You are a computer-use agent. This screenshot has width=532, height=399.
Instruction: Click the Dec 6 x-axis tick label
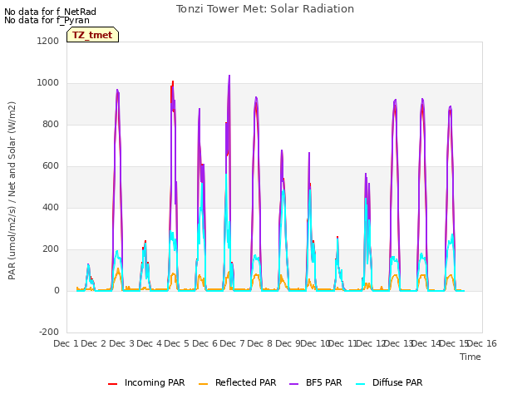[x=204, y=343]
